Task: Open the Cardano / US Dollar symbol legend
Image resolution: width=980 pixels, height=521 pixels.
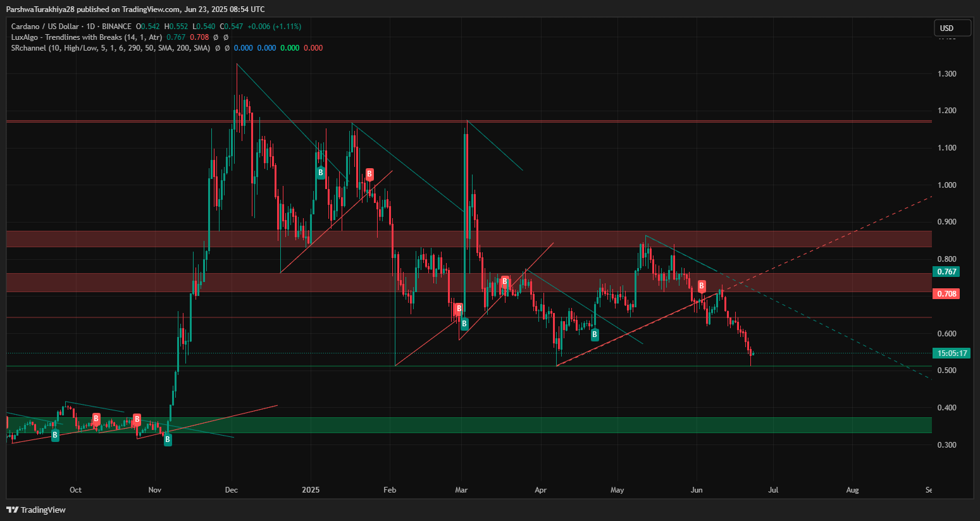Action: 71,27
